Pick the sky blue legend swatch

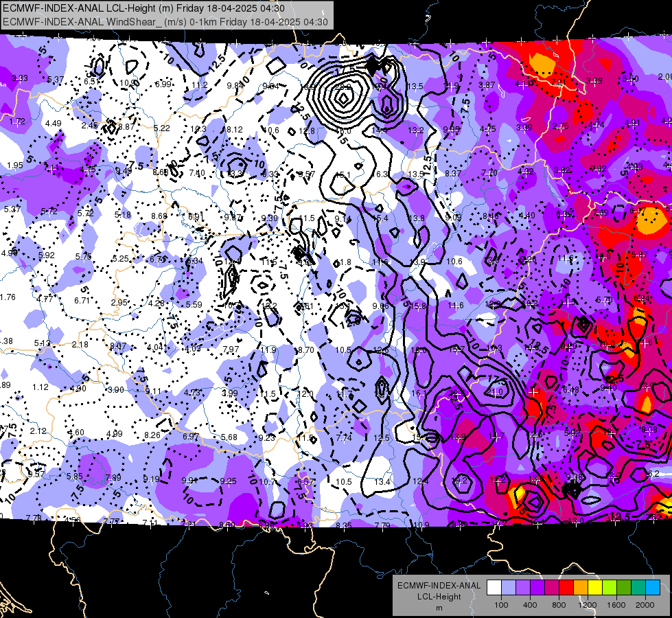pos(653,588)
